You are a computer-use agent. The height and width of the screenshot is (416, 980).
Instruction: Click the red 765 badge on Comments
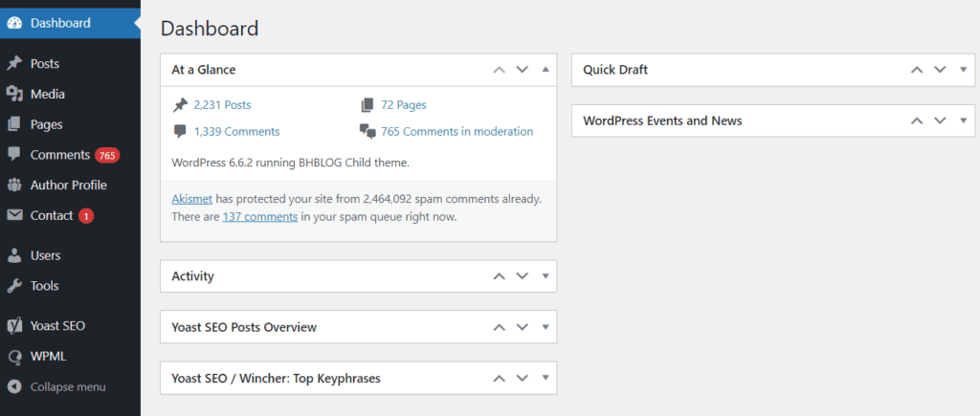pos(107,155)
